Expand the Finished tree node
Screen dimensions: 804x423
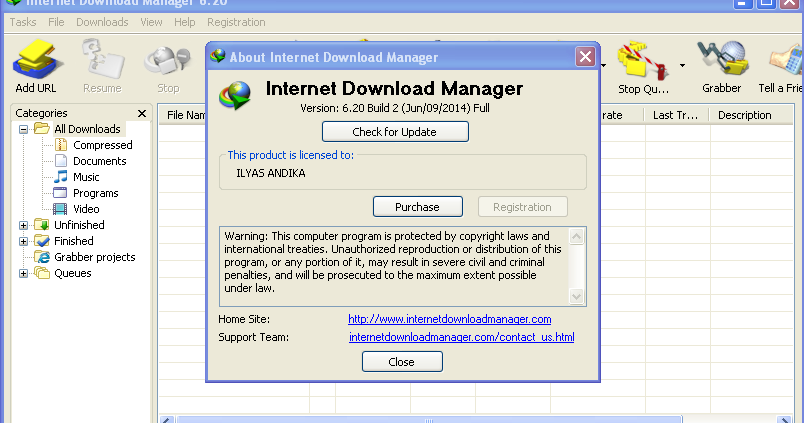(x=24, y=241)
